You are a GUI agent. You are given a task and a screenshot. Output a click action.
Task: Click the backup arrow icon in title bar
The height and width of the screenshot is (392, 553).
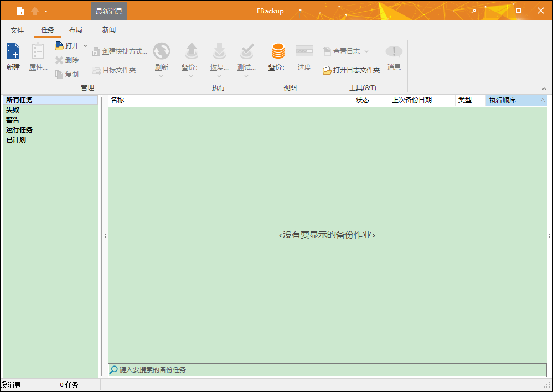[x=34, y=11]
